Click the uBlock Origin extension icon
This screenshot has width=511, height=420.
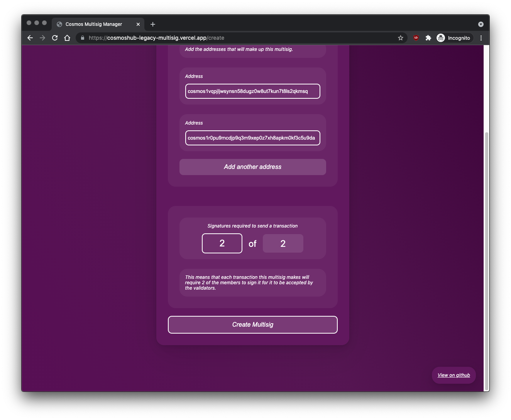pos(416,38)
